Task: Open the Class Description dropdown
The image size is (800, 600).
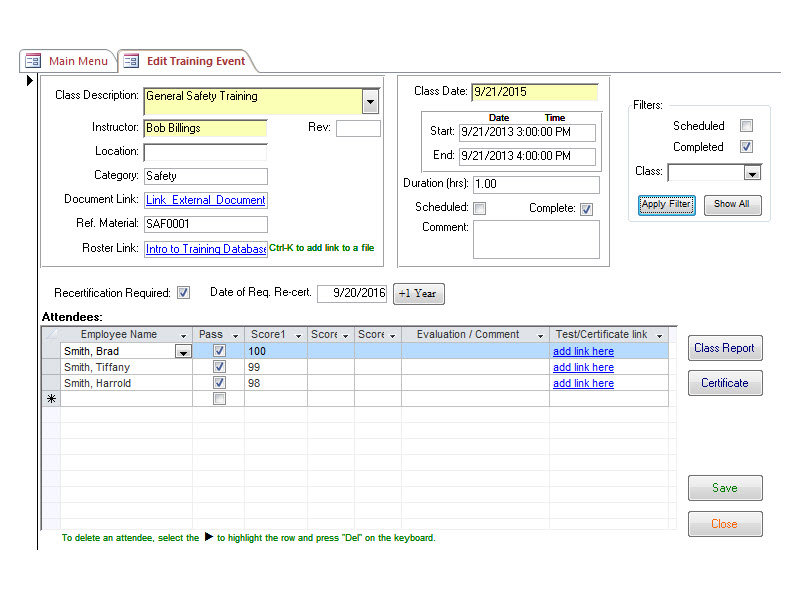Action: point(370,101)
